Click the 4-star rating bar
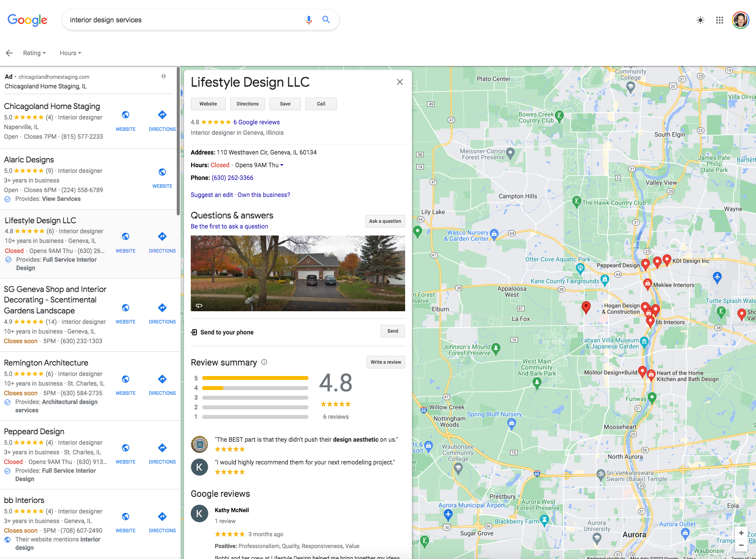The height and width of the screenshot is (559, 756). [255, 388]
